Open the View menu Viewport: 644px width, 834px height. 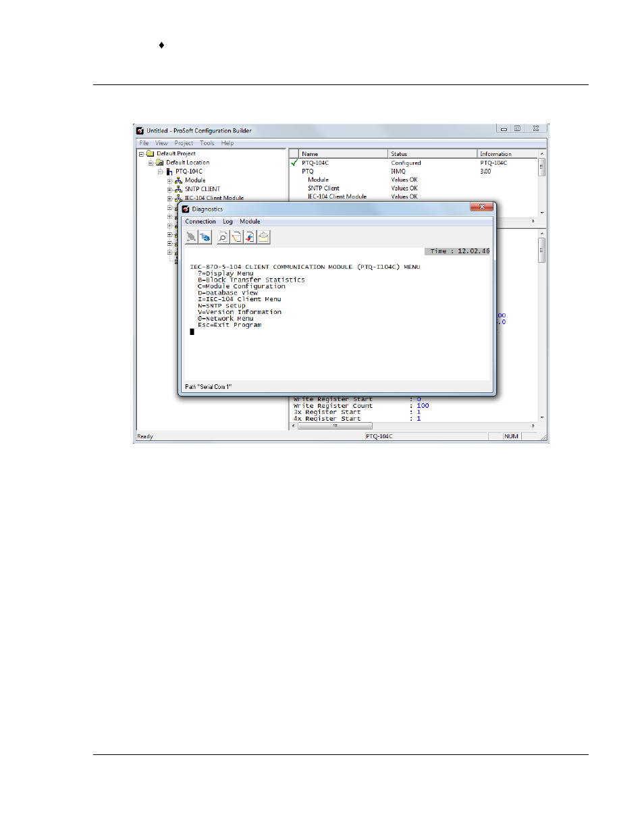pos(161,143)
